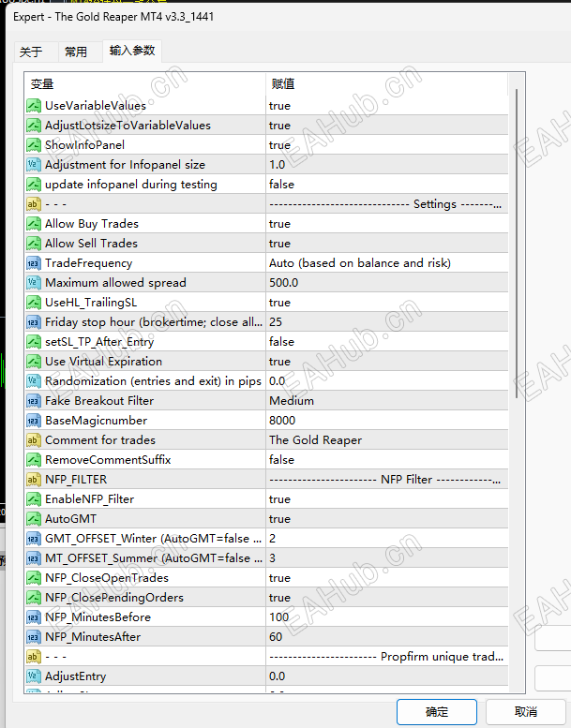Click the Maximum allowed spread icon
This screenshot has width=571, height=728.
(x=34, y=283)
